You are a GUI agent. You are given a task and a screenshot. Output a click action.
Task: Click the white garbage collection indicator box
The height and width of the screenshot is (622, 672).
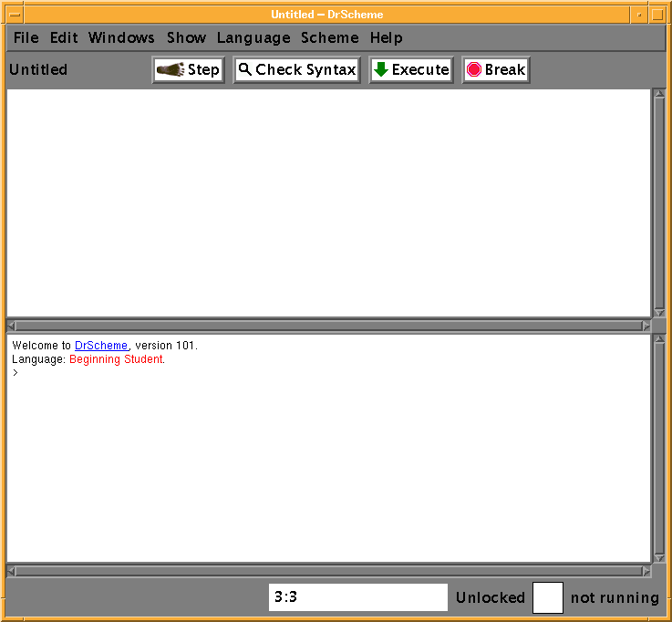pos(548,597)
